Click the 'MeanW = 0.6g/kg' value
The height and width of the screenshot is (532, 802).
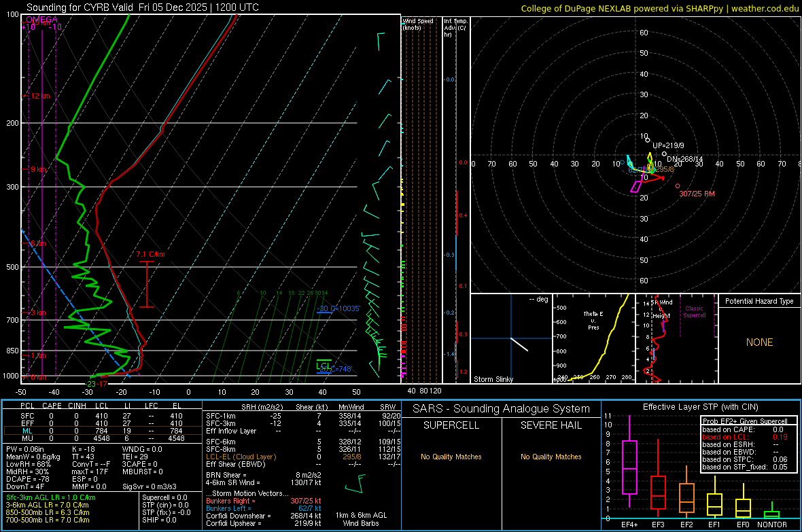(33, 457)
